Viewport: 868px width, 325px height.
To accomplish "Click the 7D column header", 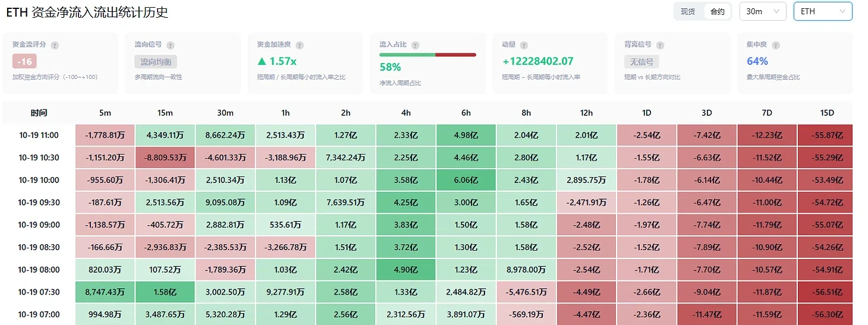I will 767,113.
